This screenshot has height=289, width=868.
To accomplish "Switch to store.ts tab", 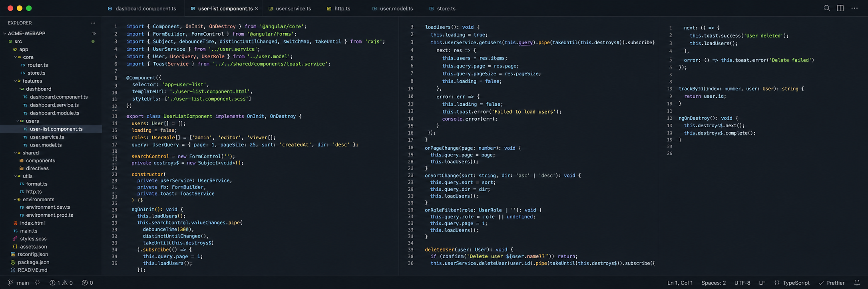I will point(442,8).
